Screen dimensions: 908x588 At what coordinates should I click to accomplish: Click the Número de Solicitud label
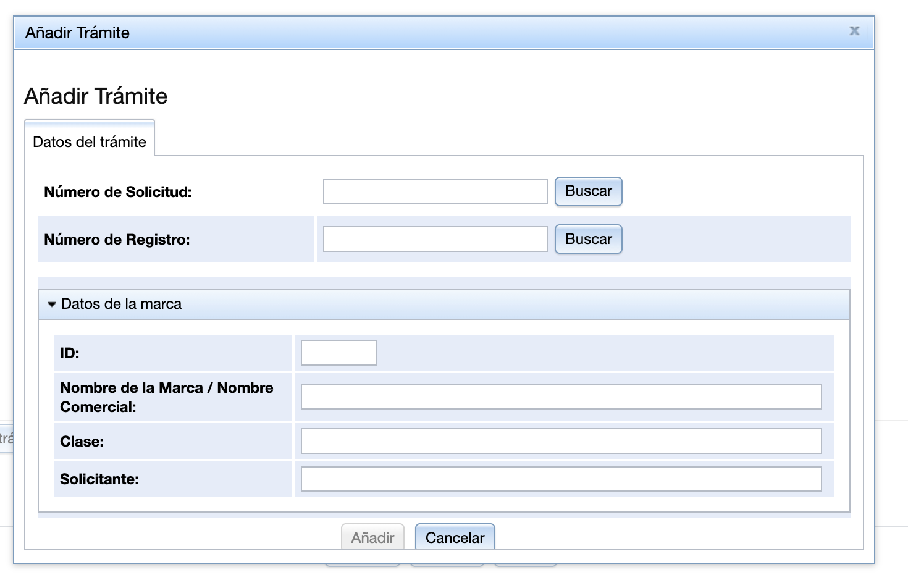[118, 192]
